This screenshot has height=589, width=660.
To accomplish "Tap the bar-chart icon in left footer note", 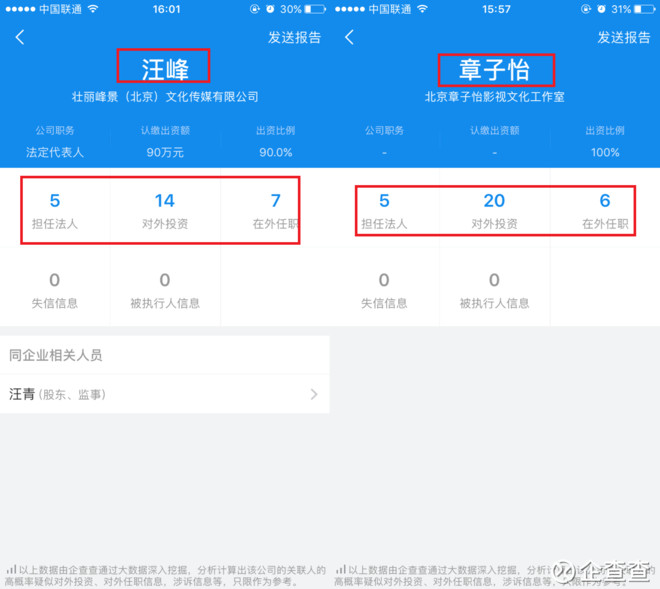I will coord(11,570).
